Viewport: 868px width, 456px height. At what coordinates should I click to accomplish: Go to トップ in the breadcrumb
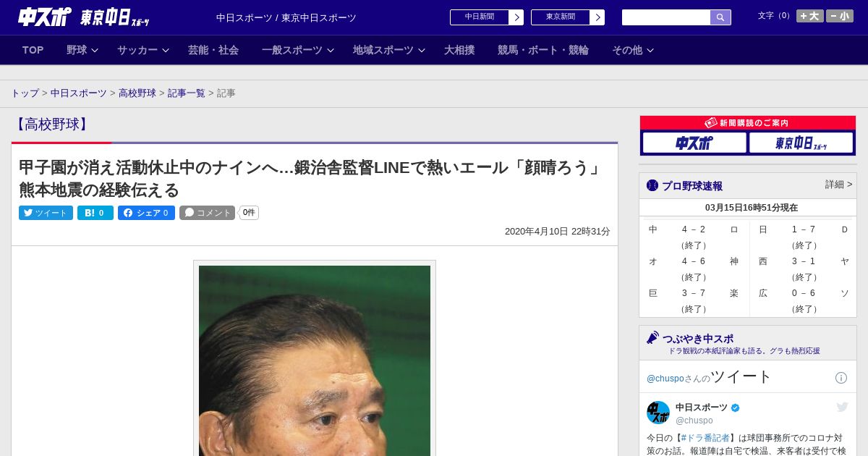pos(25,93)
